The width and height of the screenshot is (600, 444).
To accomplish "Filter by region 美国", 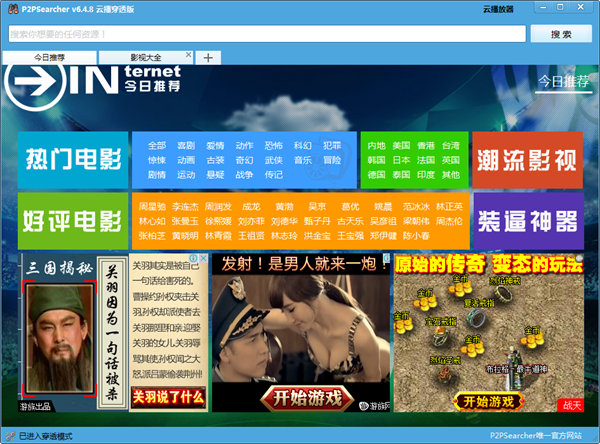I will point(401,145).
